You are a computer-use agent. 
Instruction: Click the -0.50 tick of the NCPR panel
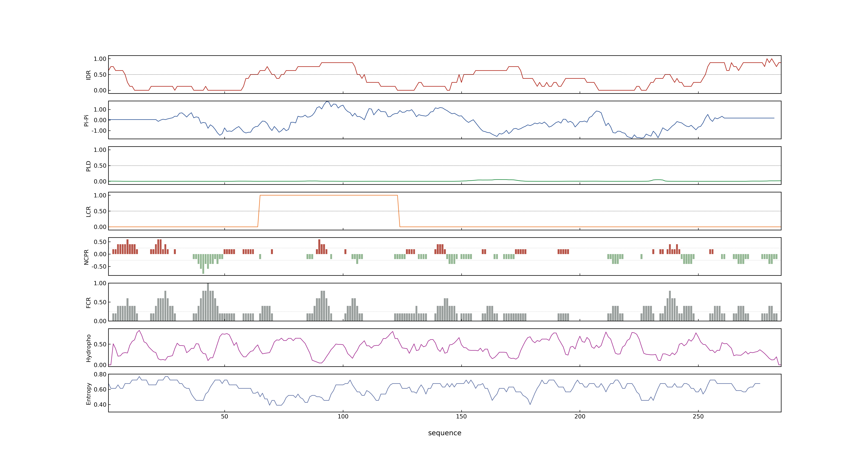point(99,267)
